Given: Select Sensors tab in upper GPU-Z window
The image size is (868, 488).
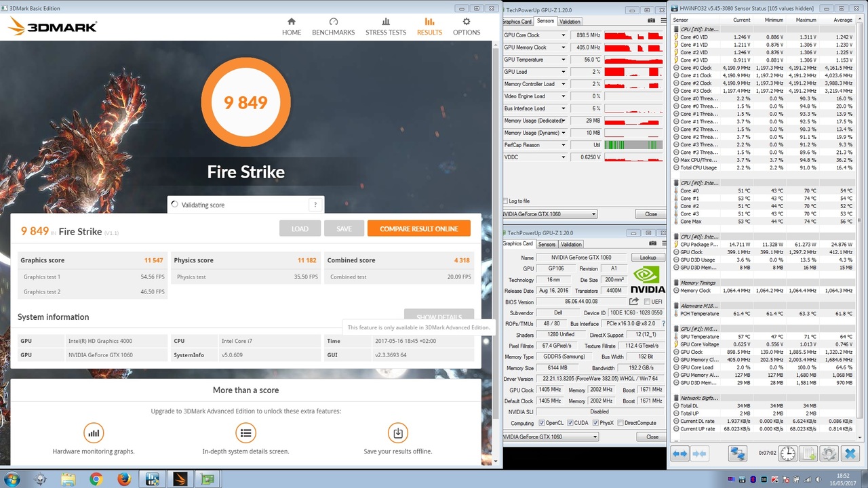Looking at the screenshot, I should 545,21.
